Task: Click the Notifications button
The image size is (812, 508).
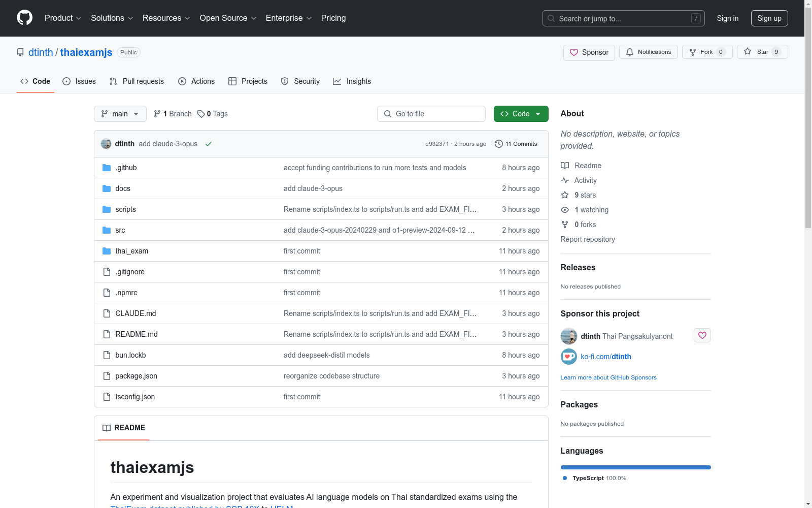Action: (x=649, y=52)
